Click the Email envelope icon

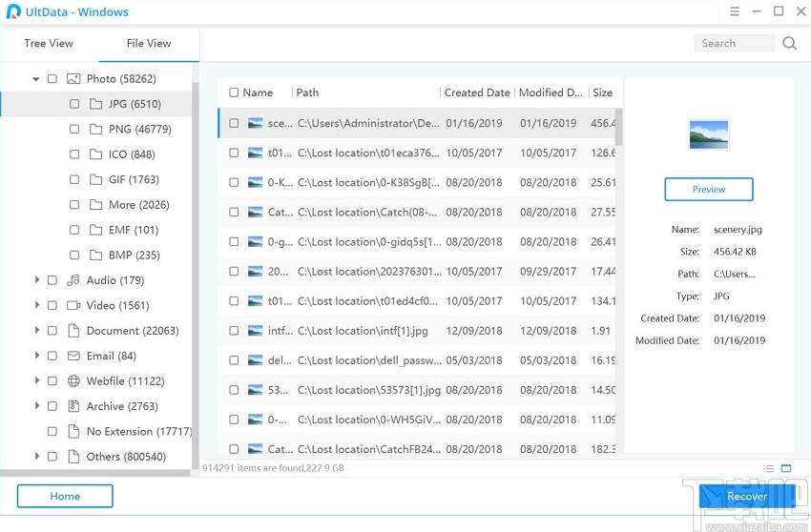click(73, 356)
